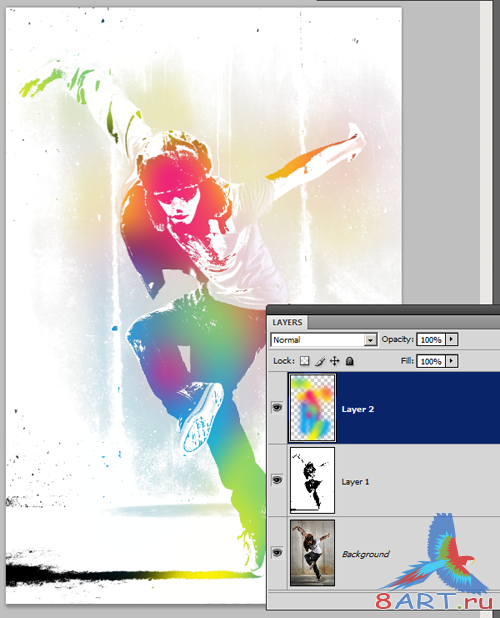Select the Layer 1 name
The width and height of the screenshot is (500, 618).
355,482
